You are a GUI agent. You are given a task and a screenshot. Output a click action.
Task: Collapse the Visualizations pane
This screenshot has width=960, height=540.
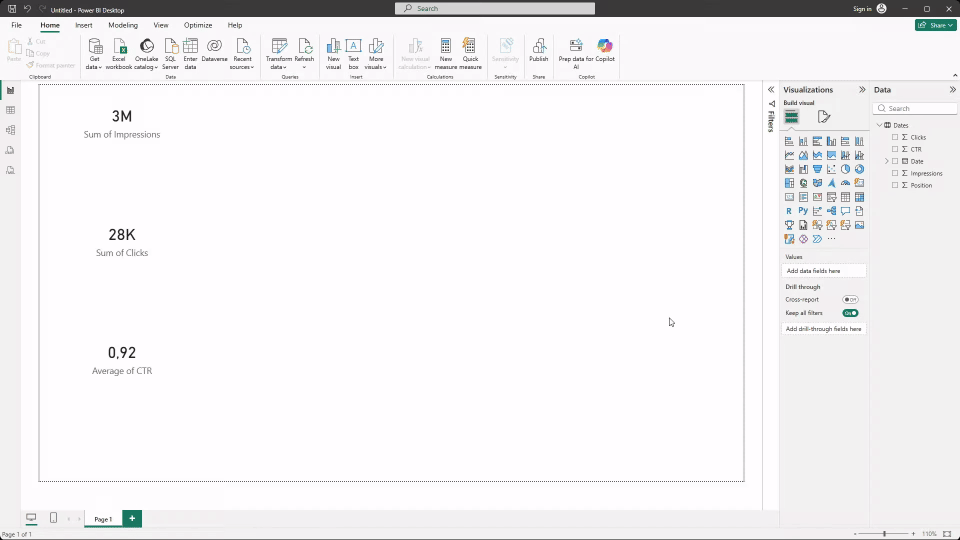pos(862,89)
